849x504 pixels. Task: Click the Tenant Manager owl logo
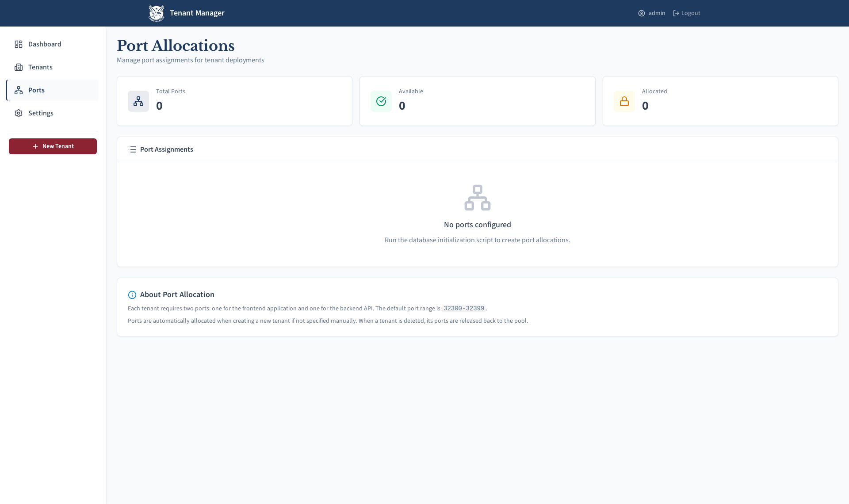[156, 13]
